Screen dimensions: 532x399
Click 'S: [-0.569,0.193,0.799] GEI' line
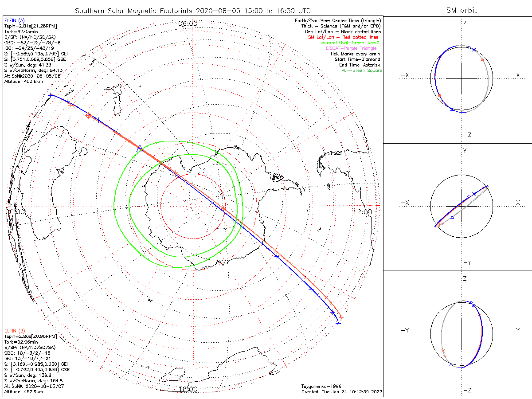[x=35, y=54]
